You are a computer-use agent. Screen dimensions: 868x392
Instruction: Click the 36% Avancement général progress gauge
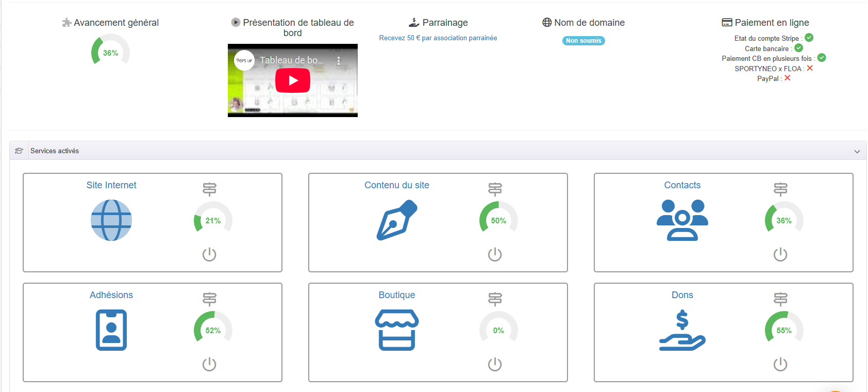110,53
